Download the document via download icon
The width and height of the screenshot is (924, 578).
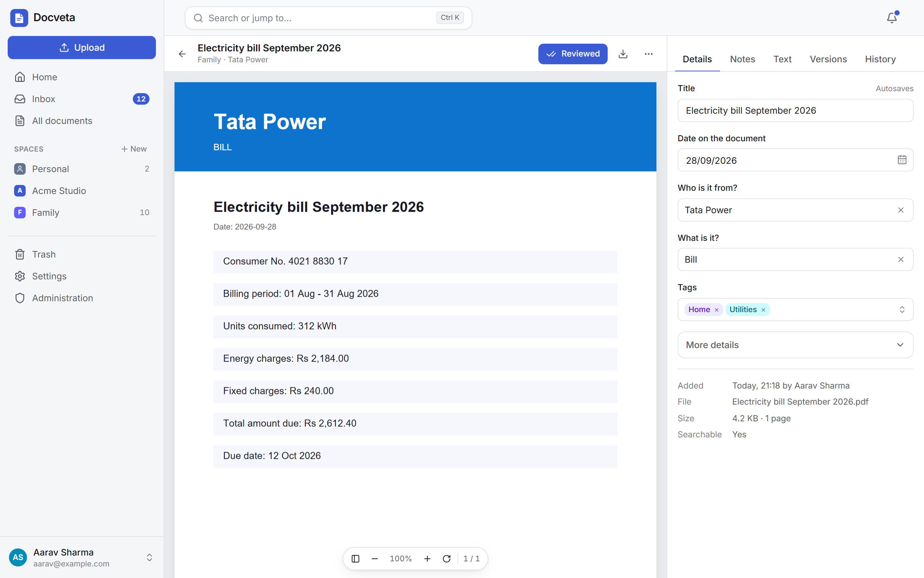(623, 54)
